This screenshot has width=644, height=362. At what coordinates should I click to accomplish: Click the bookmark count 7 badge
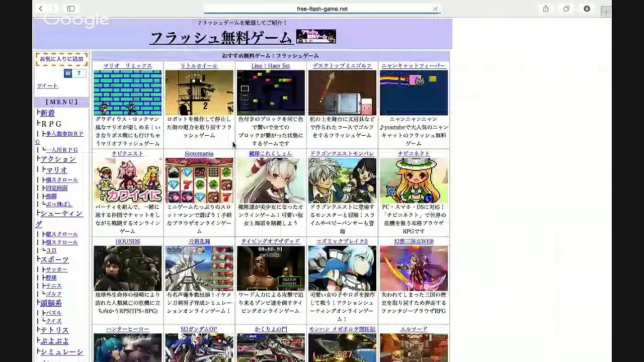click(78, 73)
